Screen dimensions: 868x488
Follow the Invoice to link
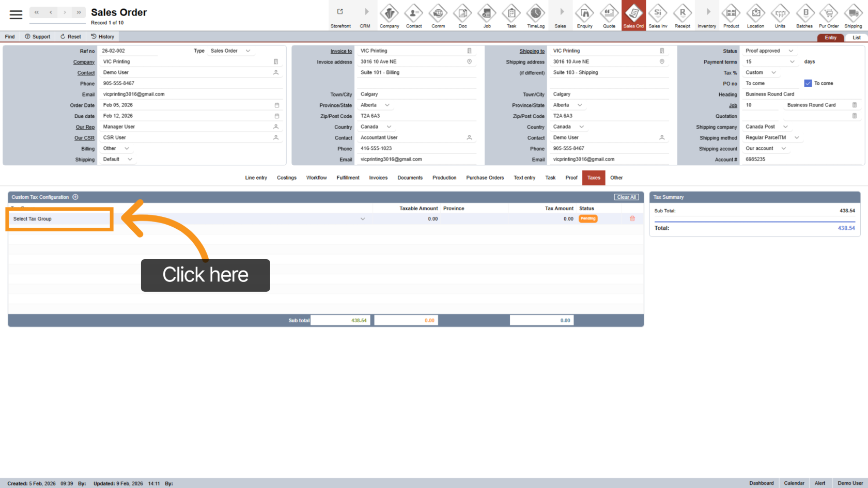tap(341, 51)
